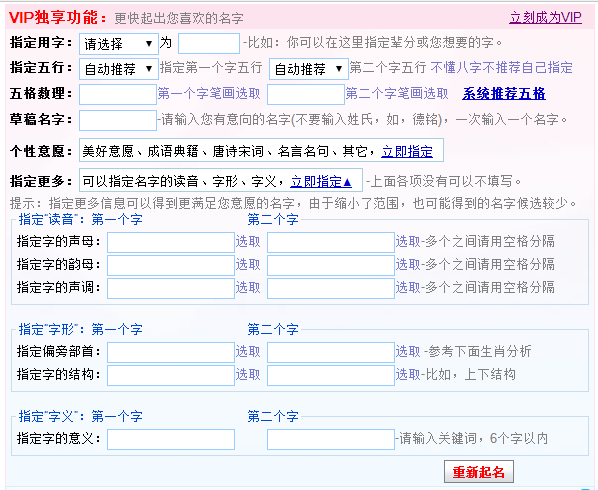Click 选取 next to first 声母 field

[248, 241]
